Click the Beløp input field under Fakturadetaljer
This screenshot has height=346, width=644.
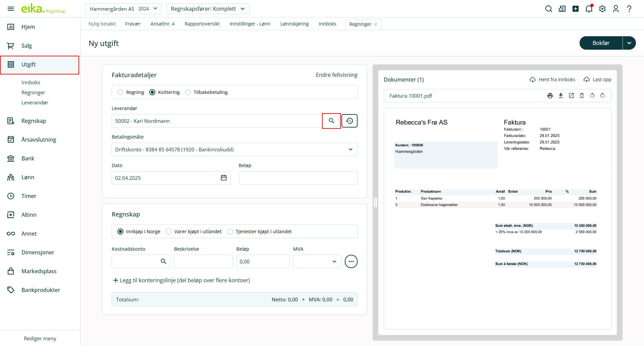click(x=298, y=178)
